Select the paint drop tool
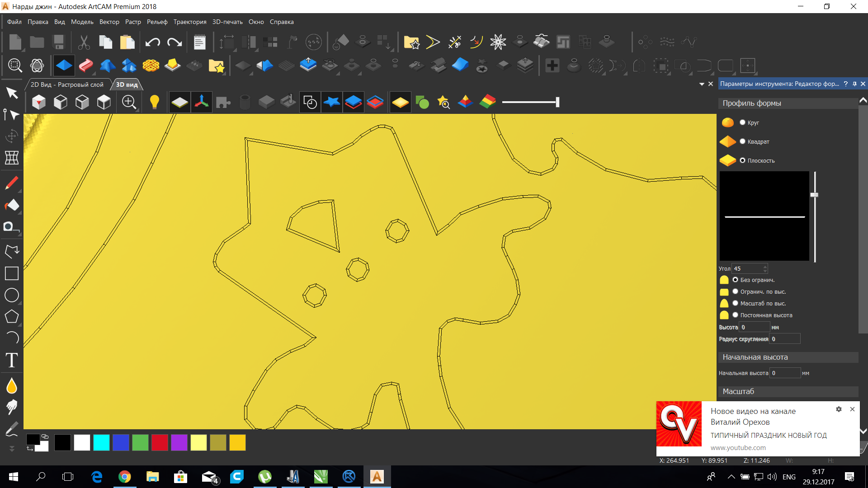 coord(12,386)
